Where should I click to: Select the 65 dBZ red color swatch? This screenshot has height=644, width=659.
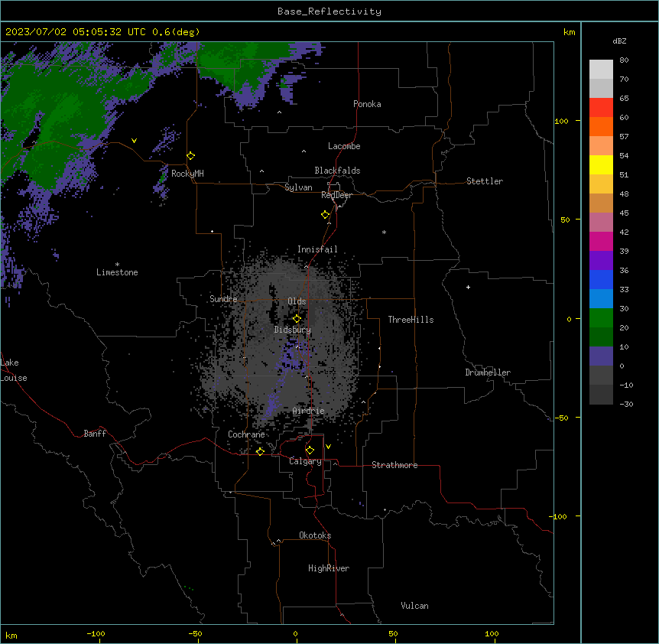(x=601, y=108)
